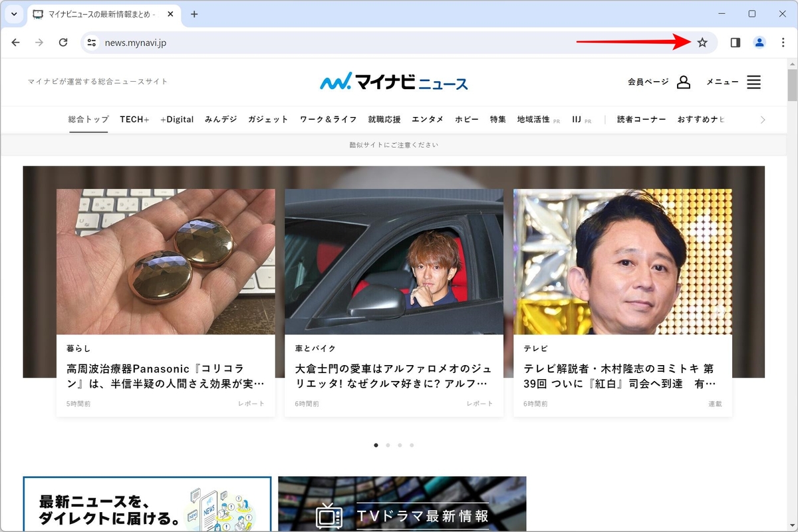798x532 pixels.
Task: Select the second carousel dot
Action: 388,445
